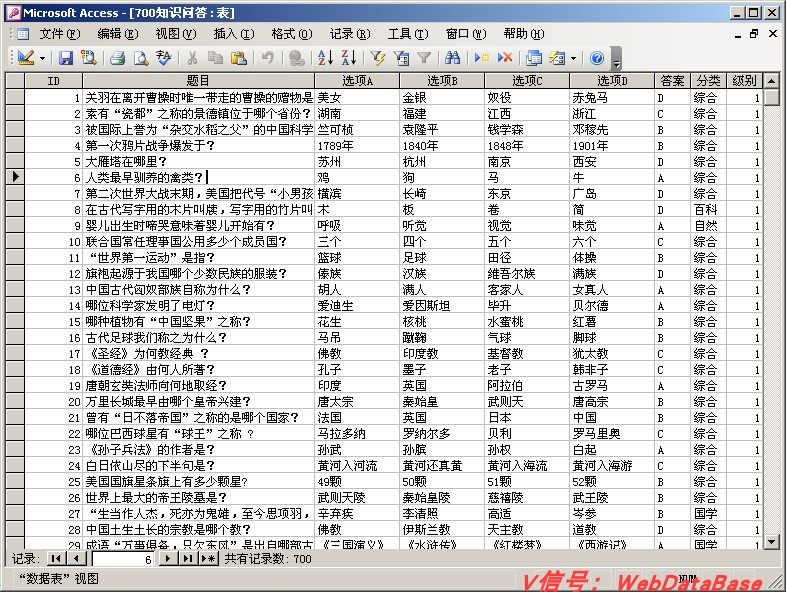Click New Record toolbar icon

(x=482, y=58)
